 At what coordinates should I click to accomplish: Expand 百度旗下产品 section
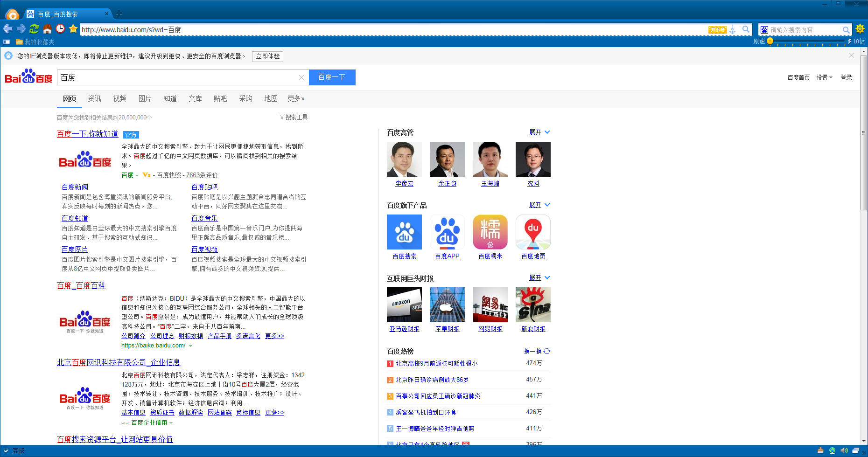point(539,205)
